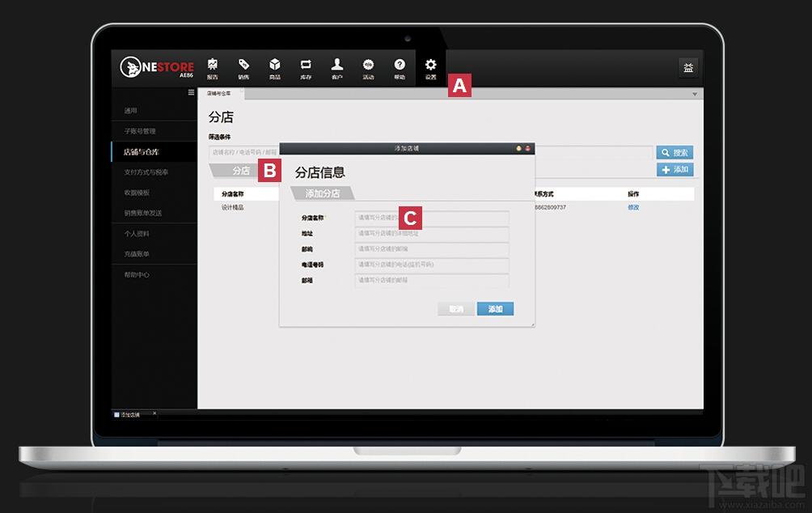The image size is (812, 513).
Task: Click the 活动 (Activity) icon
Action: point(368,68)
